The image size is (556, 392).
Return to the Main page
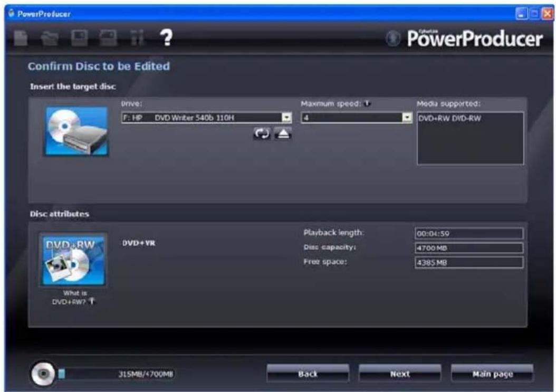coord(492,374)
